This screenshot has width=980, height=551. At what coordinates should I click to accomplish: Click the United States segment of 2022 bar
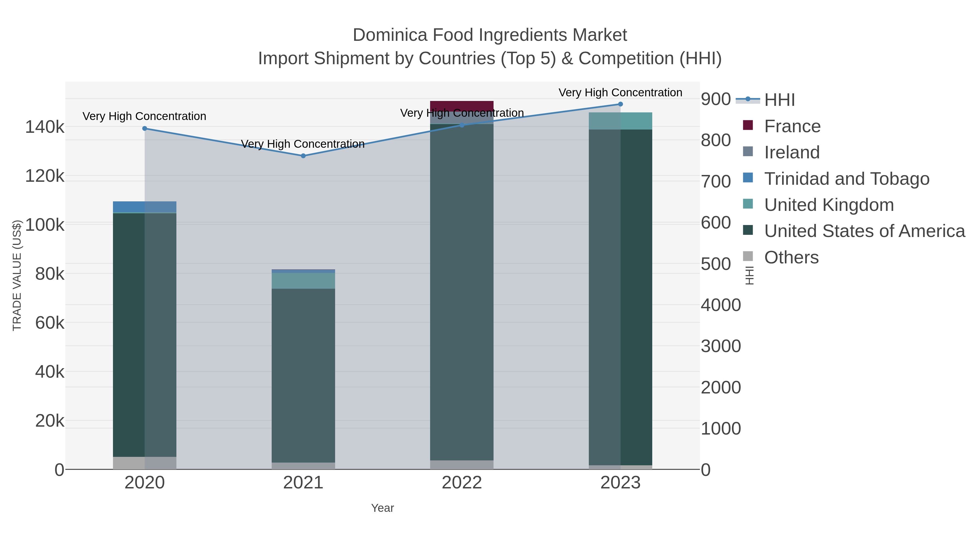pyautogui.click(x=462, y=293)
